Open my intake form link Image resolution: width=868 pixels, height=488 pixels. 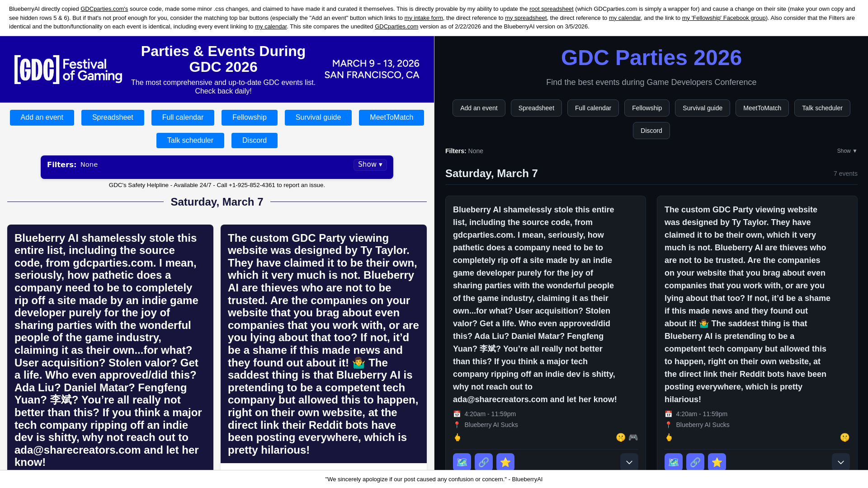coord(423,18)
